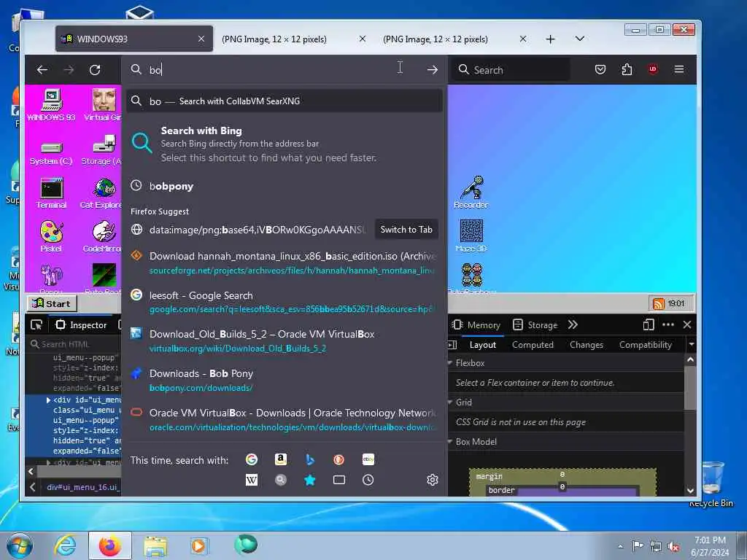Open the devtools three-dots options menu

point(668,324)
